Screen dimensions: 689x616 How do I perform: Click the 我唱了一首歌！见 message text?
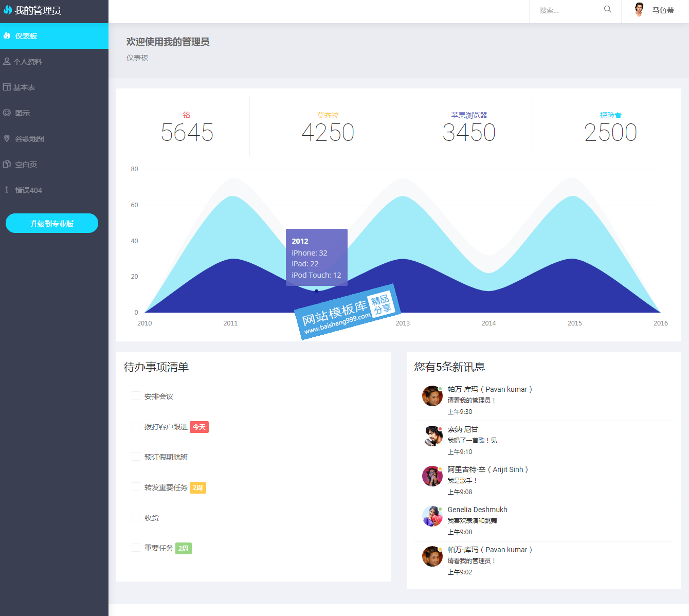[x=472, y=441]
